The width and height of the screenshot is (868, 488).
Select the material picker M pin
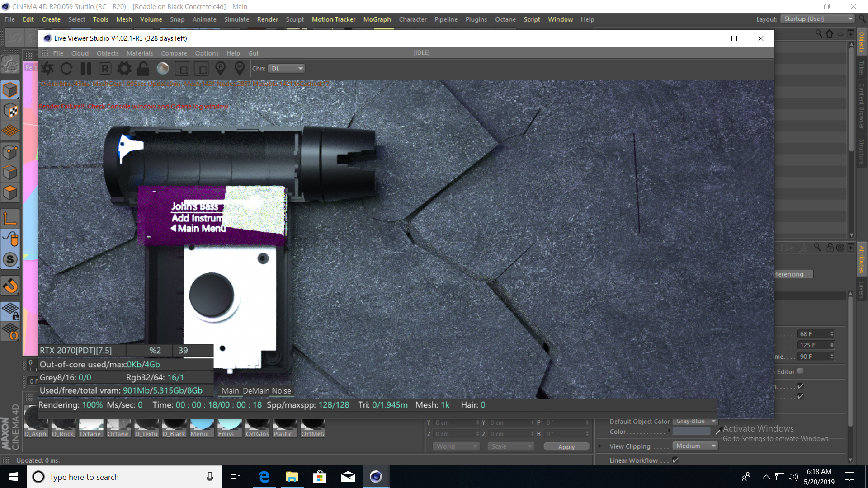click(240, 68)
